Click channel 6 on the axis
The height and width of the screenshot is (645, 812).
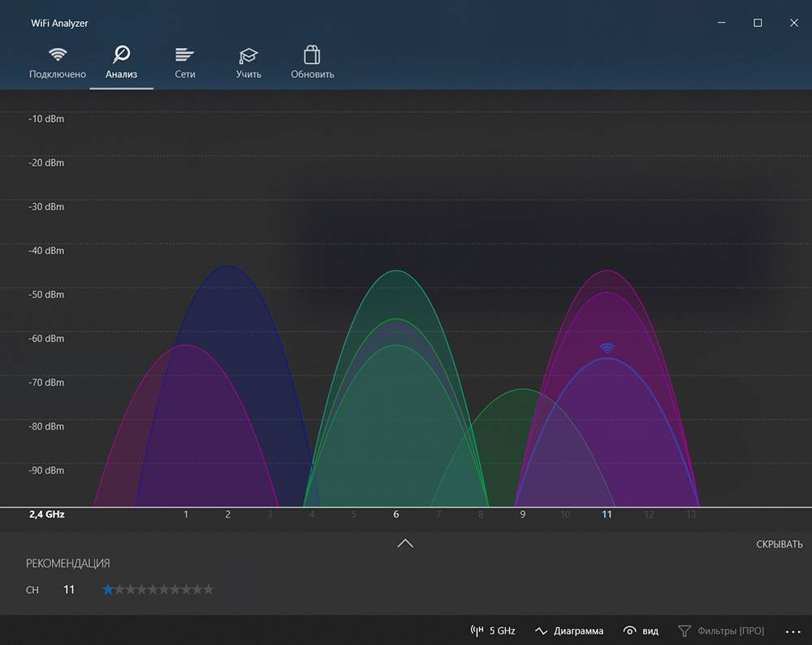[396, 514]
